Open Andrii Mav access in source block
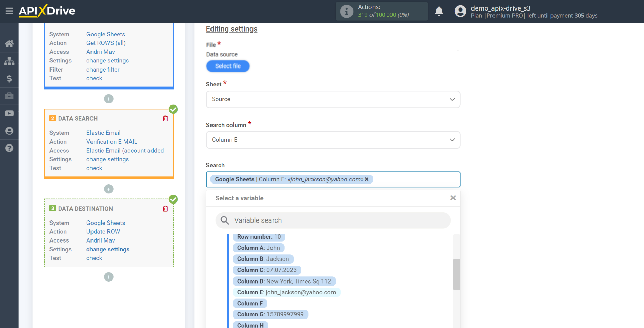Screen dimensions: 644x328 click(101, 52)
